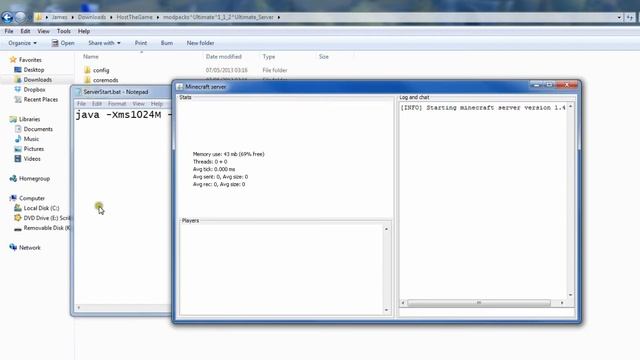Sort files by Name column header
Screen dimensions: 640x360
pos(91,57)
